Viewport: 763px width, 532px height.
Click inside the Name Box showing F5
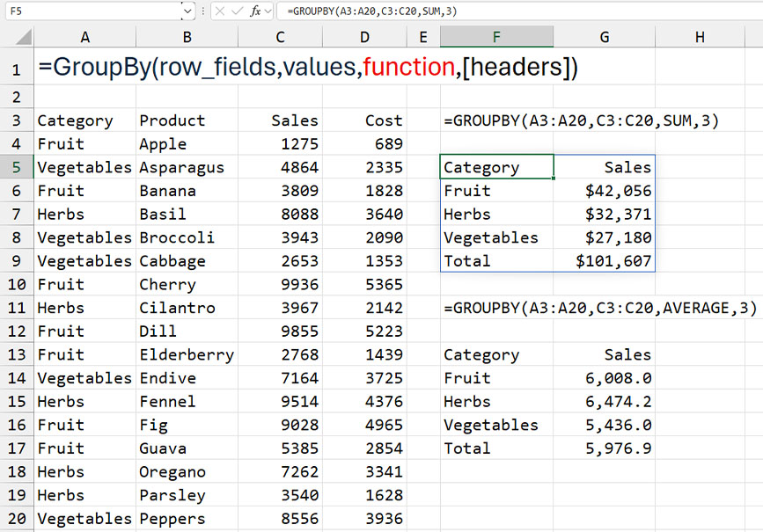88,11
